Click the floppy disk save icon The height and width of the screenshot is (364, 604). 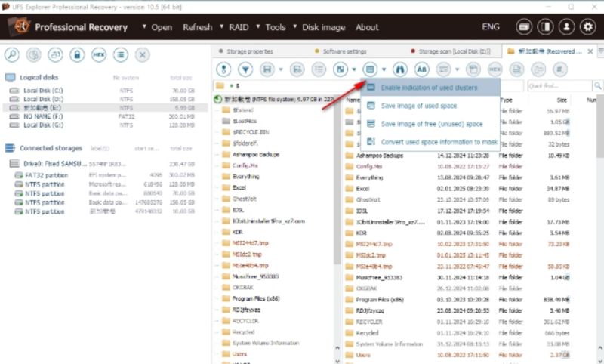pos(267,69)
